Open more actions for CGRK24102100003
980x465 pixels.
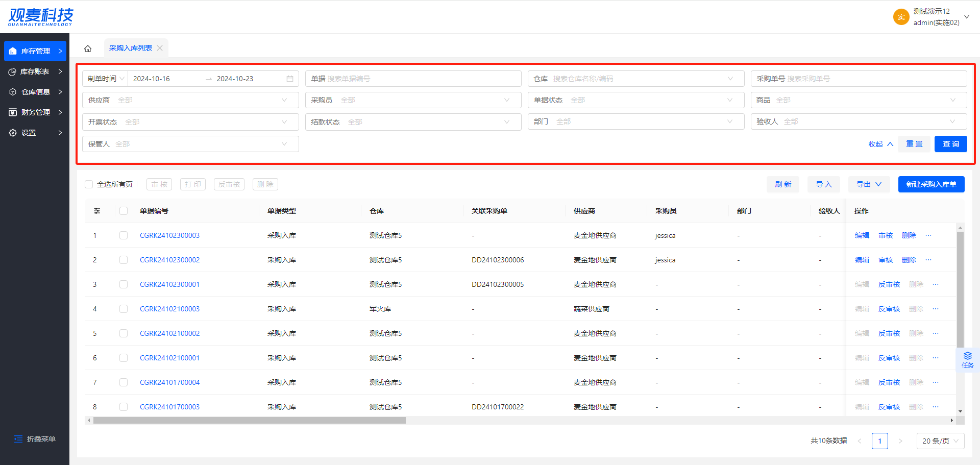pos(936,309)
